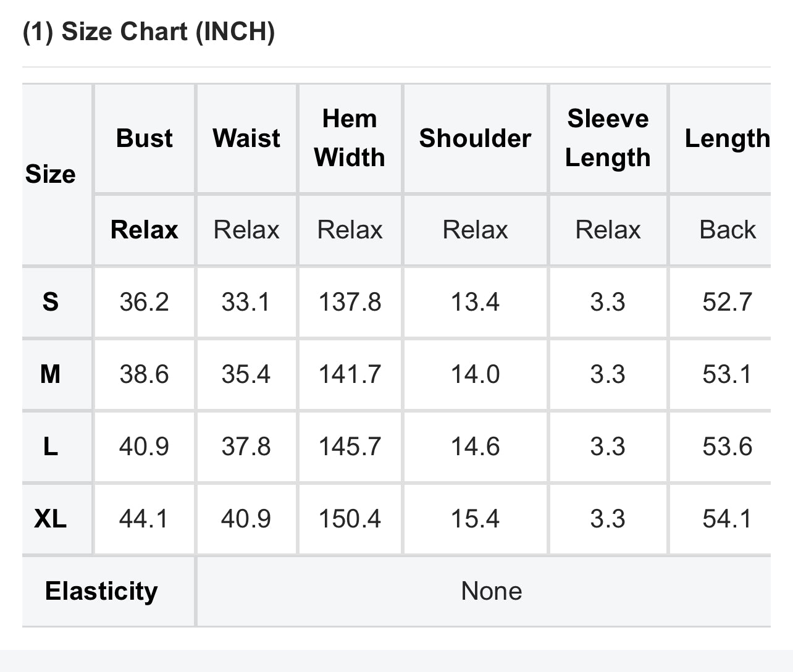This screenshot has width=793, height=672.
Task: Click the Bust column header
Action: (144, 138)
